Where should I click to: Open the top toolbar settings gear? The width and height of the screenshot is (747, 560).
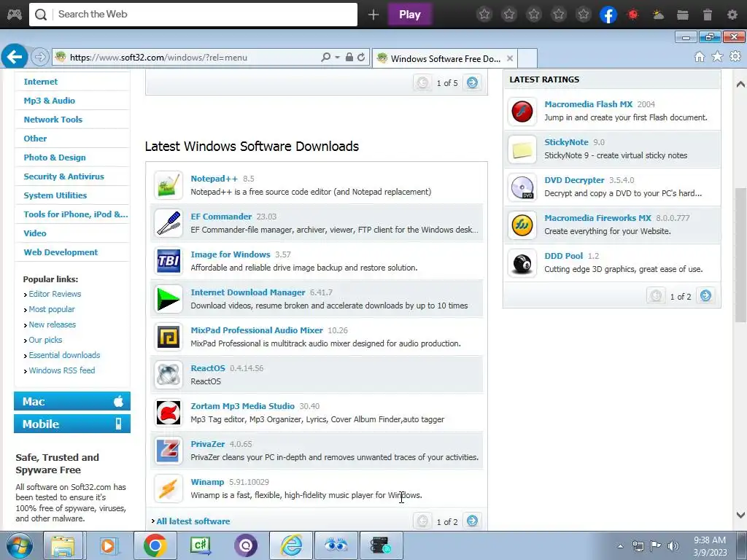pyautogui.click(x=732, y=15)
